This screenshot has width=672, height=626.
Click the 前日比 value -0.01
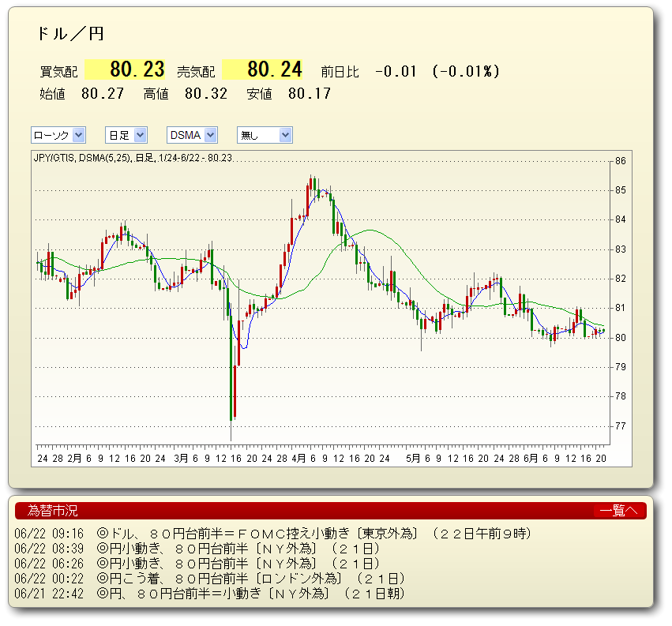[x=396, y=71]
